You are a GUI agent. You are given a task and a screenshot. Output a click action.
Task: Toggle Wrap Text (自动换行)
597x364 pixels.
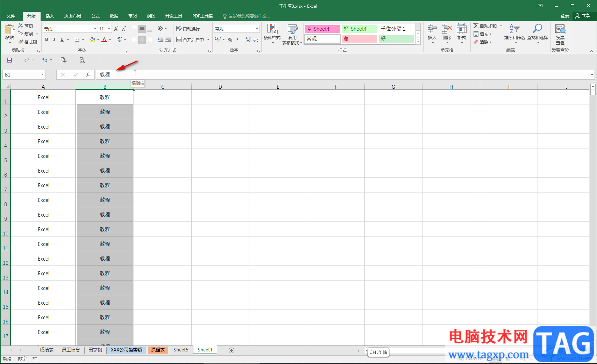(188, 29)
